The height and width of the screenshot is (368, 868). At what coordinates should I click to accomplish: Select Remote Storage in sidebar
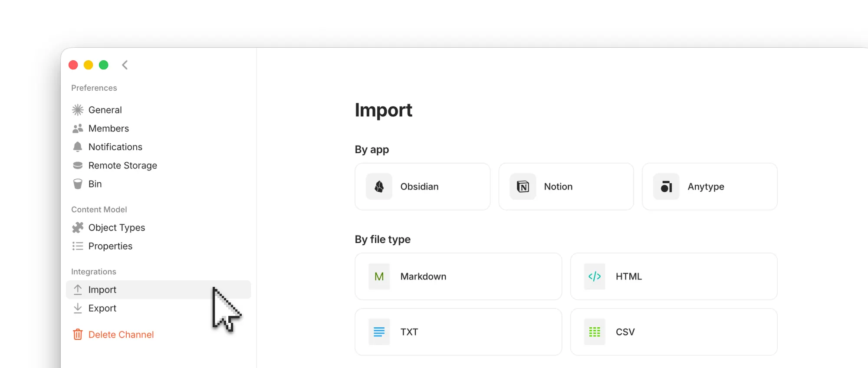pyautogui.click(x=158, y=165)
